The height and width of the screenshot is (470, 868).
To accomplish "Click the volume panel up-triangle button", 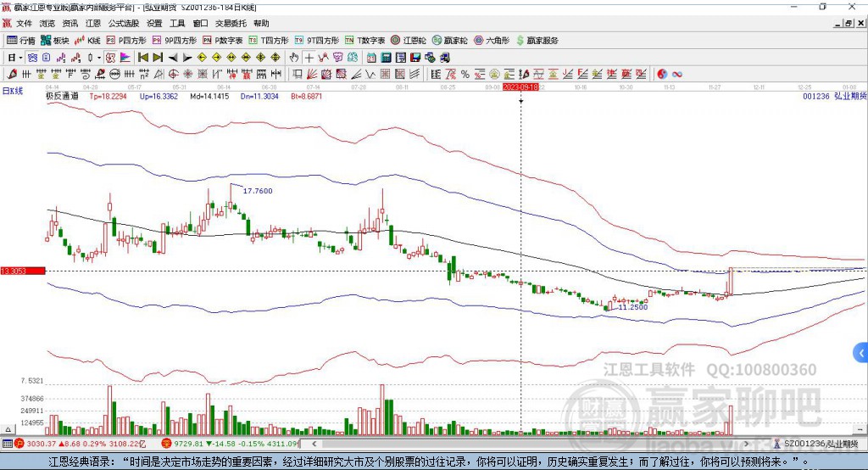I will 8,429.
